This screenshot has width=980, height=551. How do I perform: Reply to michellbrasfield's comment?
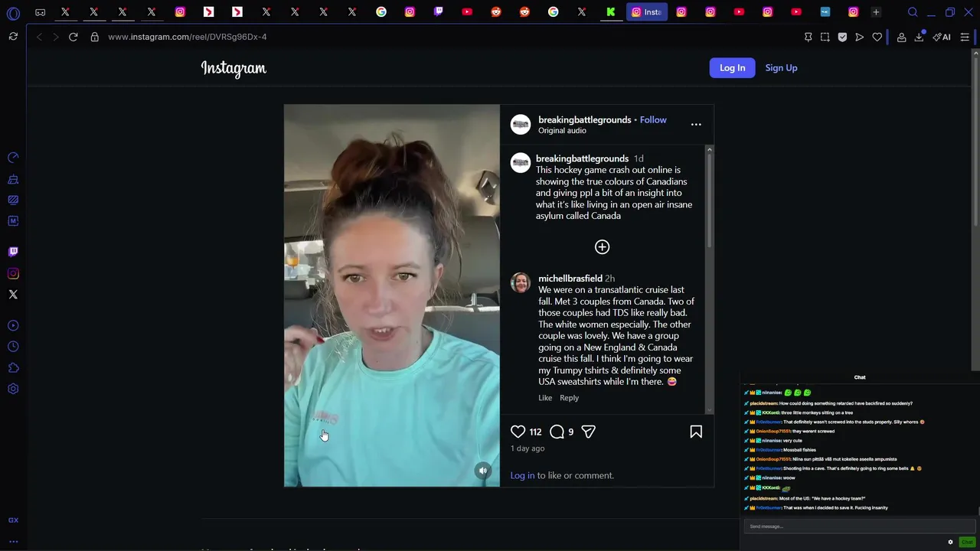[569, 398]
